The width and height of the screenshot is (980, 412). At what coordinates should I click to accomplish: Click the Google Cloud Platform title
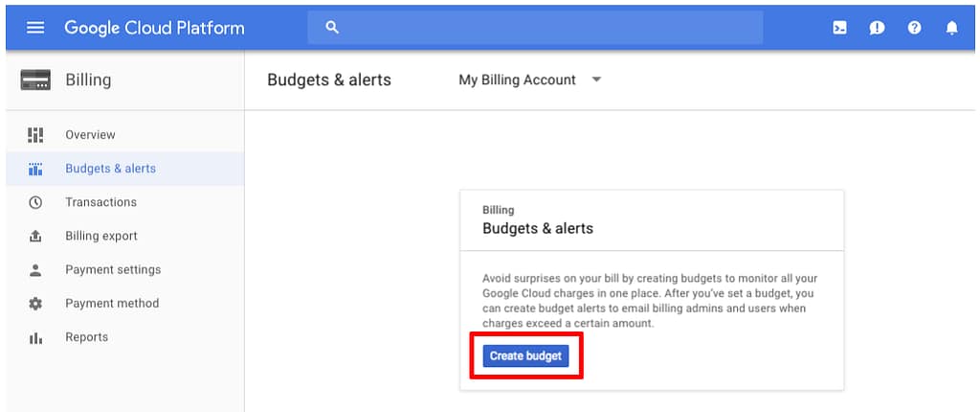tap(154, 28)
